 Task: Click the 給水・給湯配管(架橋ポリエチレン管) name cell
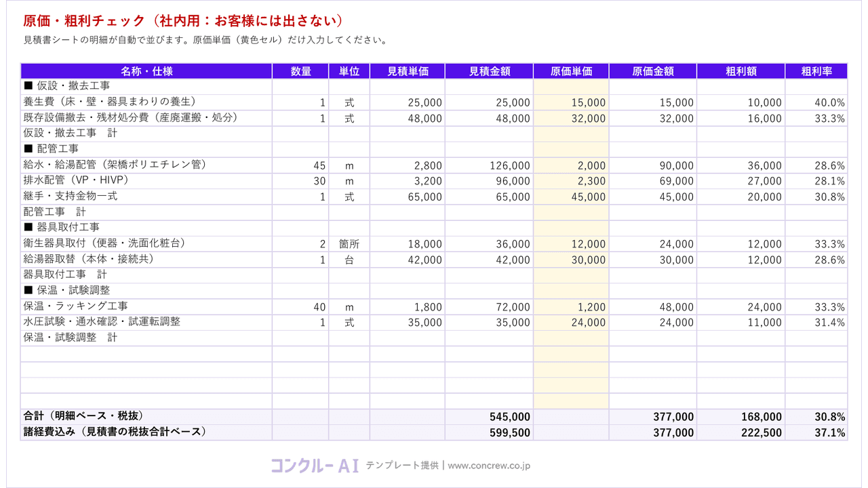[x=146, y=165]
